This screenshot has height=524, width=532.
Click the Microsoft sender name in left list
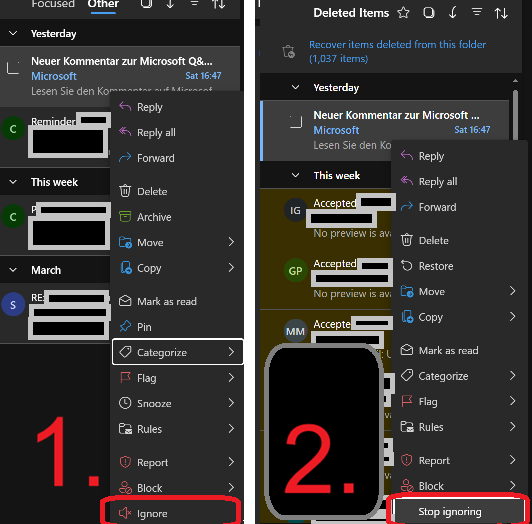point(54,76)
